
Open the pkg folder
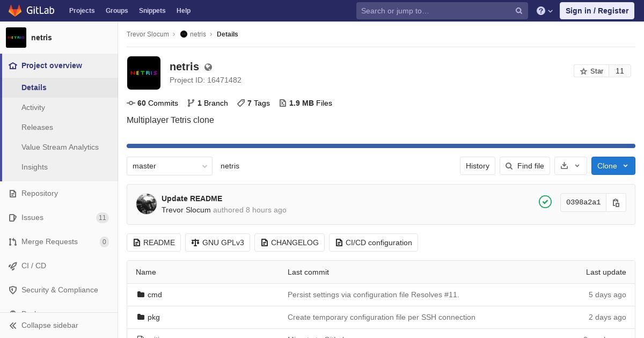click(x=153, y=317)
